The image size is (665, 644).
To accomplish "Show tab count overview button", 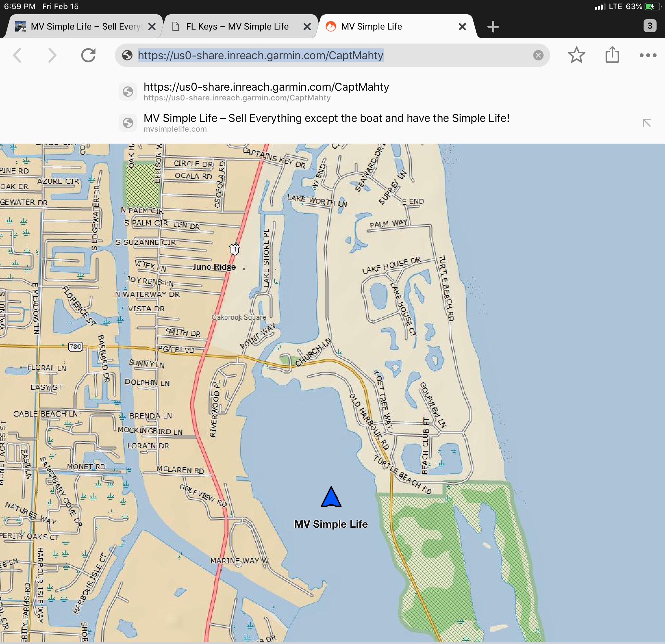I will [649, 26].
